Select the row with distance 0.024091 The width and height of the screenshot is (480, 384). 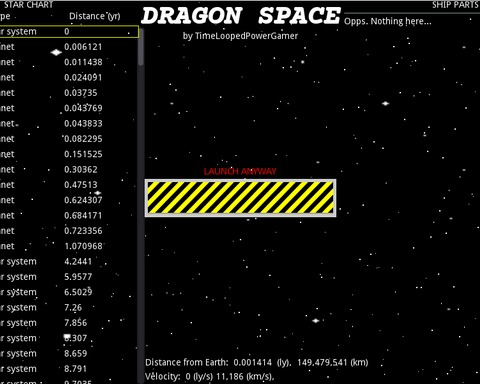(x=69, y=78)
